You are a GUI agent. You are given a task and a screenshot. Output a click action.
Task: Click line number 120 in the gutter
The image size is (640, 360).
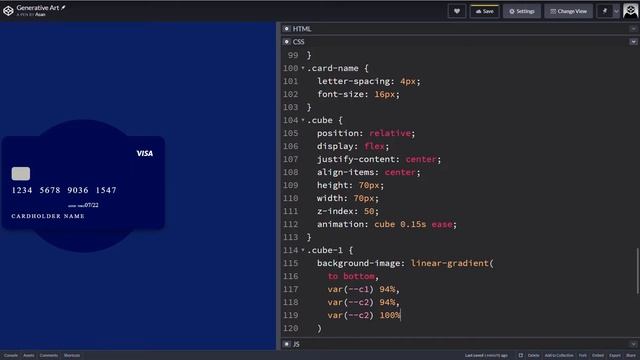pyautogui.click(x=290, y=328)
